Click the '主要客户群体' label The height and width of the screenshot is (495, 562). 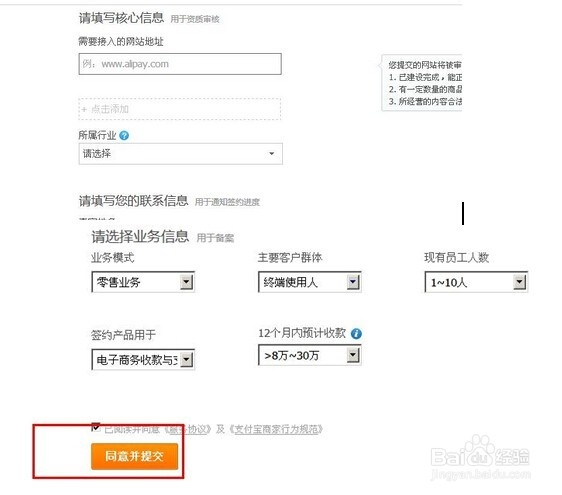290,257
